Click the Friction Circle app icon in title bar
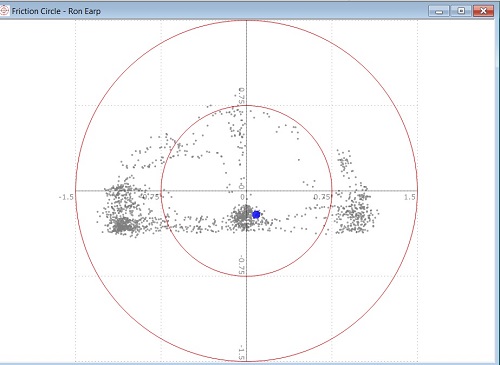 point(4,11)
